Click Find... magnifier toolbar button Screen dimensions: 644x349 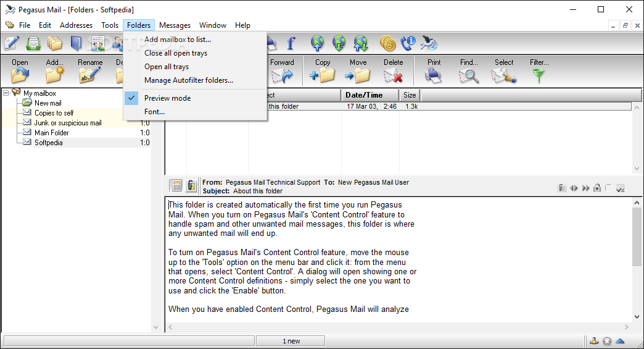pos(469,70)
